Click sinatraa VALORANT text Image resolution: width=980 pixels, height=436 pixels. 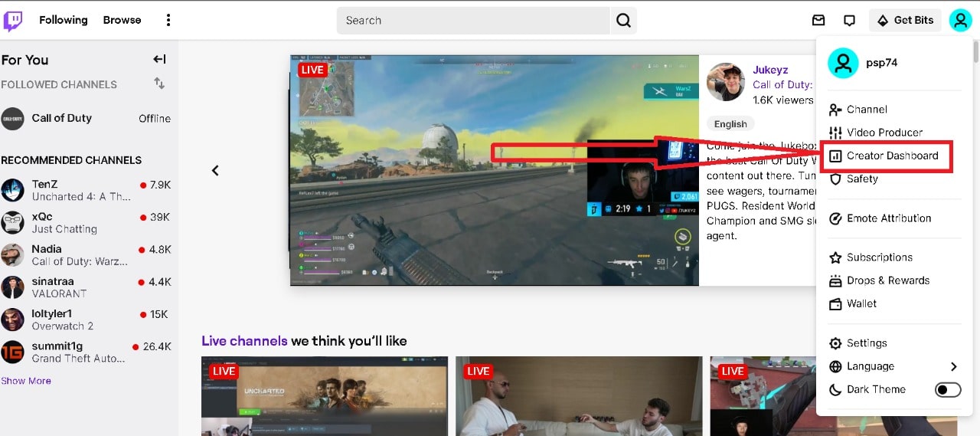coord(59,293)
